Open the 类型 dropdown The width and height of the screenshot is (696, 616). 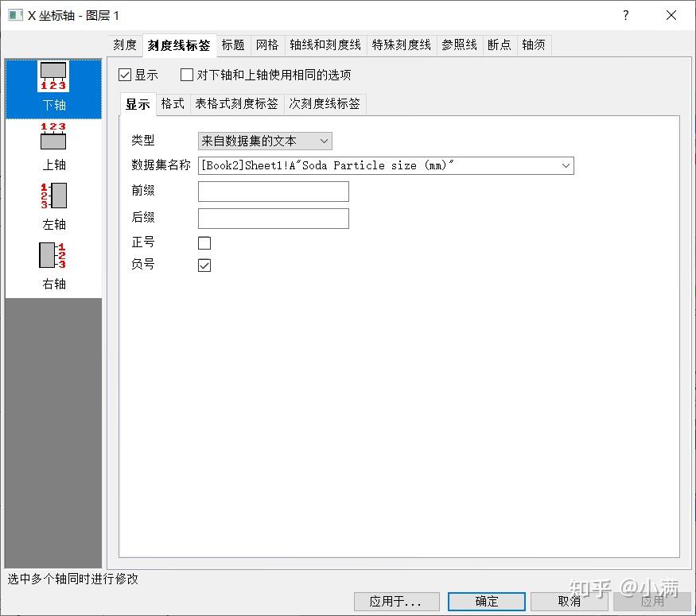[265, 141]
